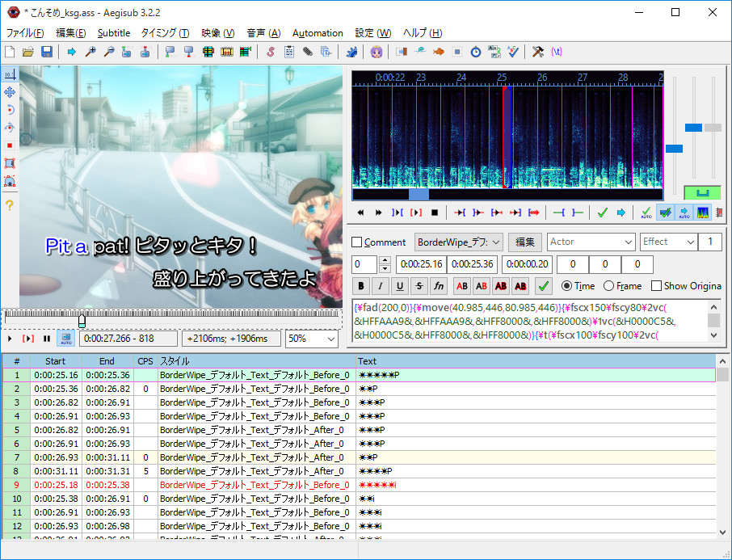Open the Automation menu
The height and width of the screenshot is (560, 732).
pos(318,33)
